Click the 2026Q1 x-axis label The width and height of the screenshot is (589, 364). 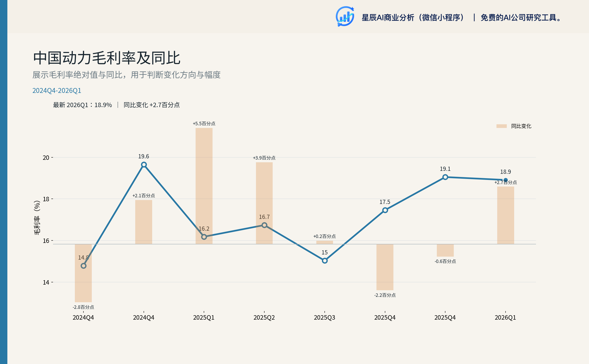(x=505, y=317)
